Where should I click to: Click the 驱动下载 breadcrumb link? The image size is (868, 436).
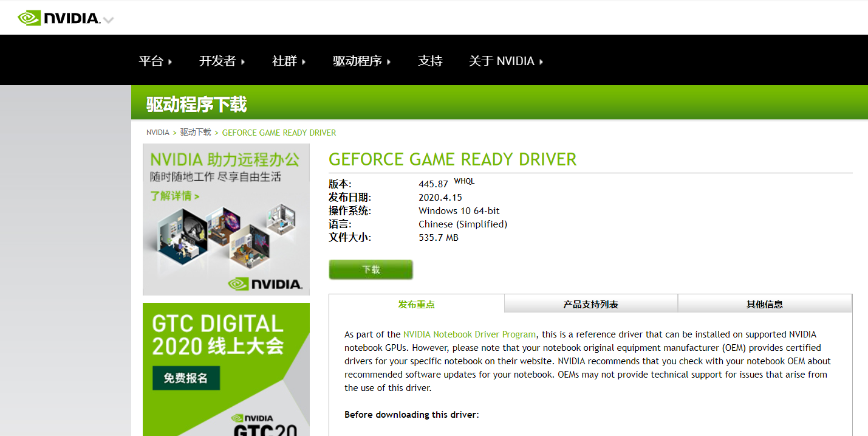(195, 132)
